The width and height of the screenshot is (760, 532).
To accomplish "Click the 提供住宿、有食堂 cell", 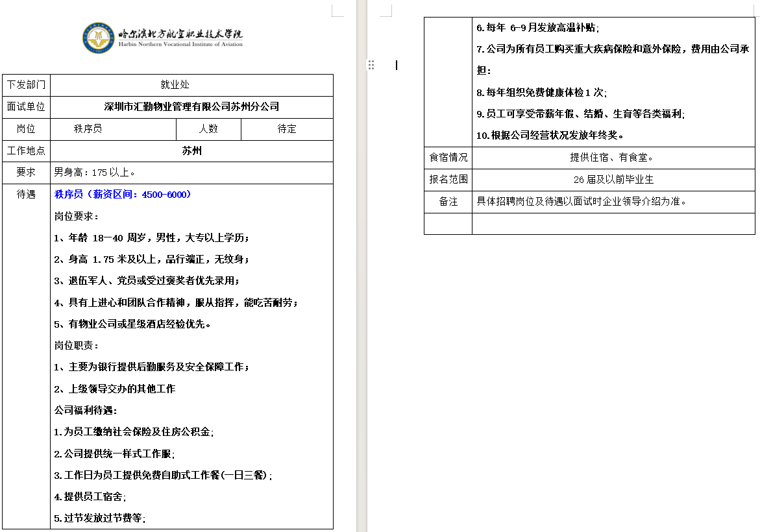I will 613,158.
